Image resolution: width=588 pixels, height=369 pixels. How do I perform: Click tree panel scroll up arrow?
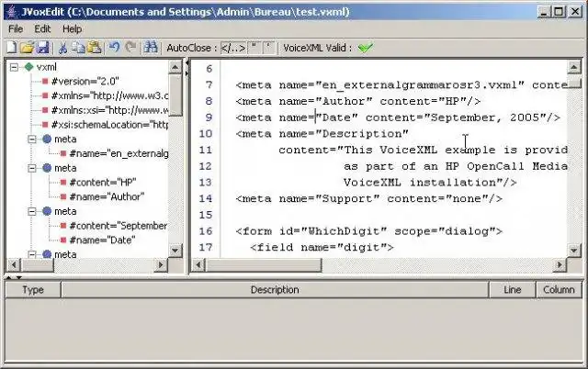click(175, 67)
